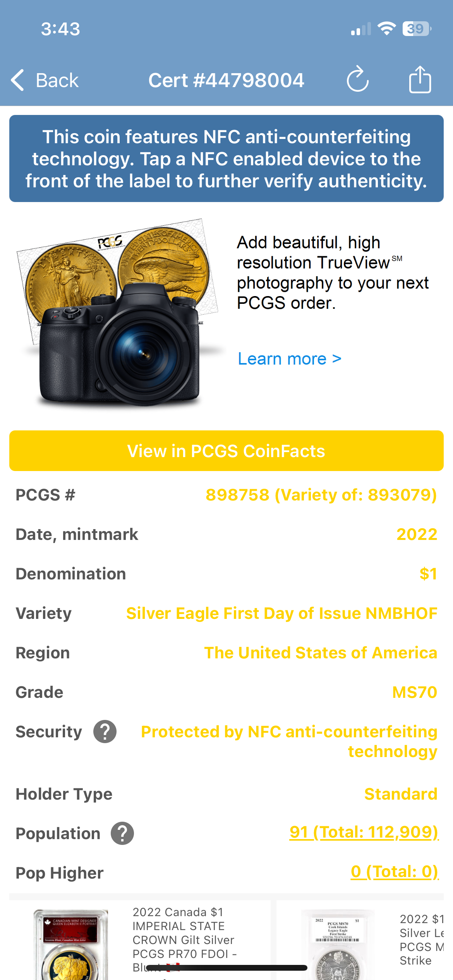The image size is (453, 980).
Task: Tap the NFC anti-counterfeiting banner
Action: click(x=226, y=158)
